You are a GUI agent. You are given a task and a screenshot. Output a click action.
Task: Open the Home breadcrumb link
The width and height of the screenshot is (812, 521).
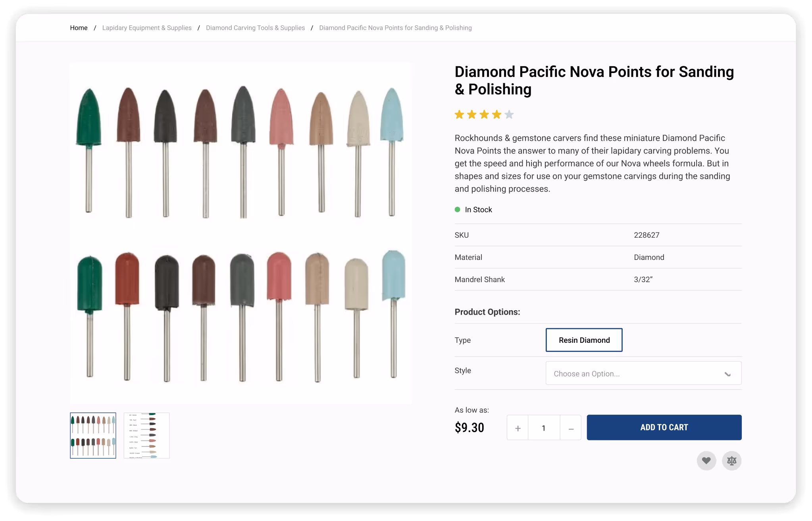pos(79,27)
